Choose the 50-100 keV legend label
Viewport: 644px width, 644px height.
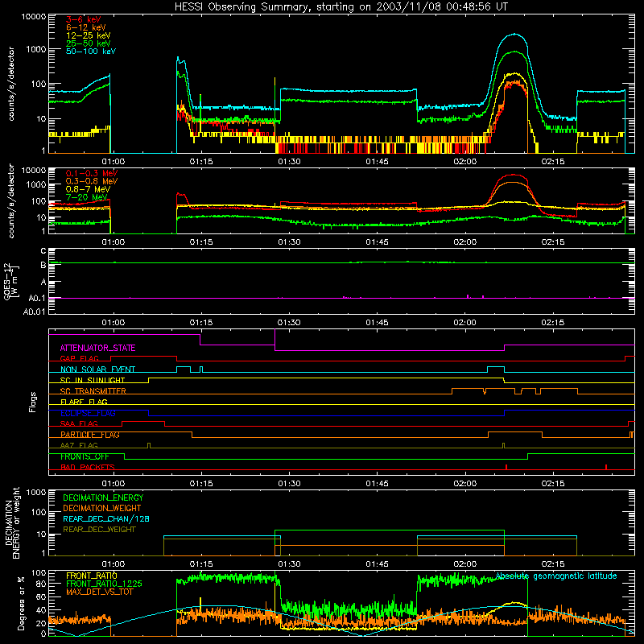[90, 52]
